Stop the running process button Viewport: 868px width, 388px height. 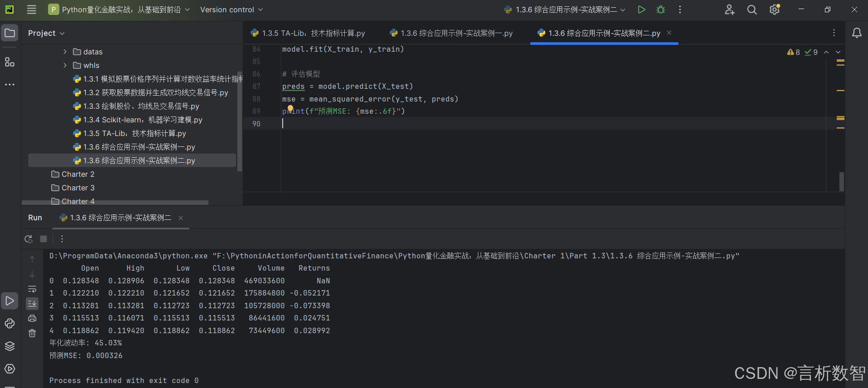pos(43,239)
